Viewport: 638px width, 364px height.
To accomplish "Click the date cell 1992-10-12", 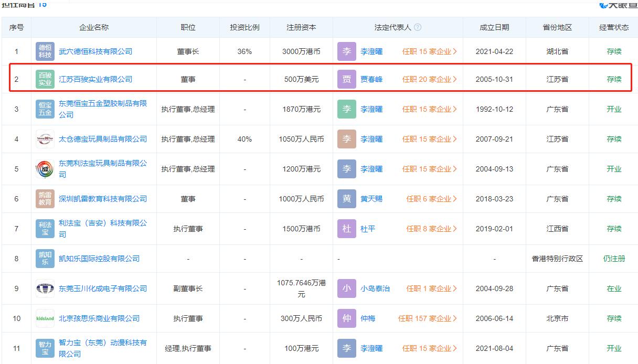I will tap(494, 109).
